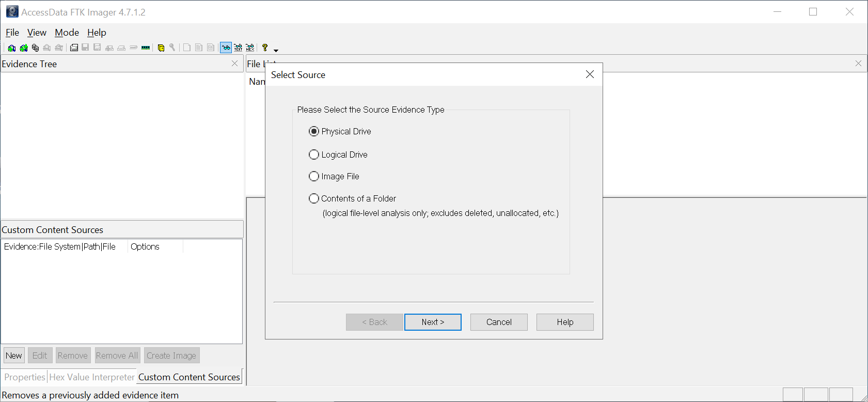Click the Create Disk Image icon

(74, 48)
